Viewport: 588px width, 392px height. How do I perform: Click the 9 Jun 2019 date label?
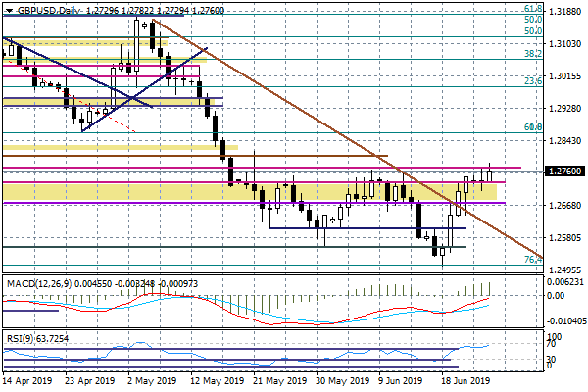coord(401,381)
